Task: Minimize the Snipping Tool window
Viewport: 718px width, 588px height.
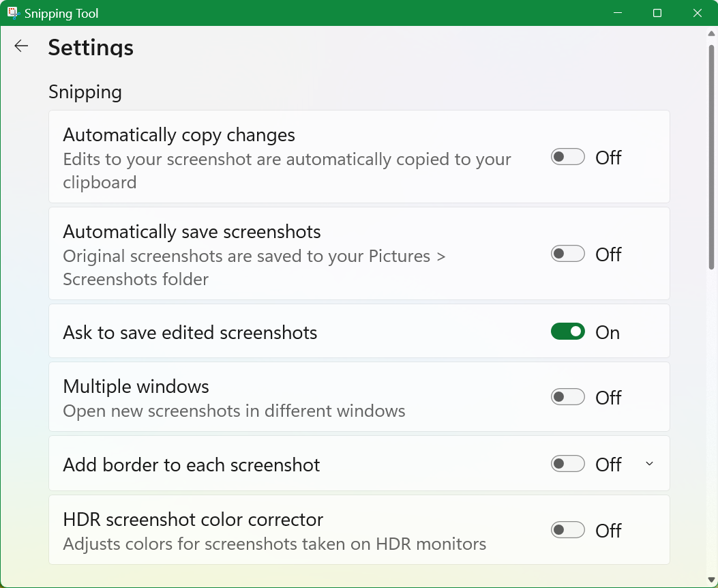Action: pos(617,13)
